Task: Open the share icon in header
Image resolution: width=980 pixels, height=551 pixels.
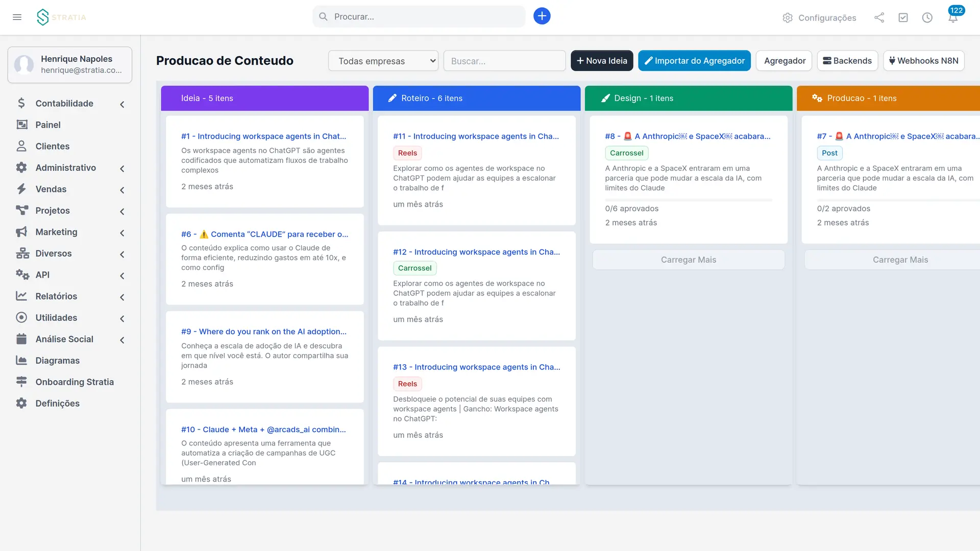Action: point(879,18)
